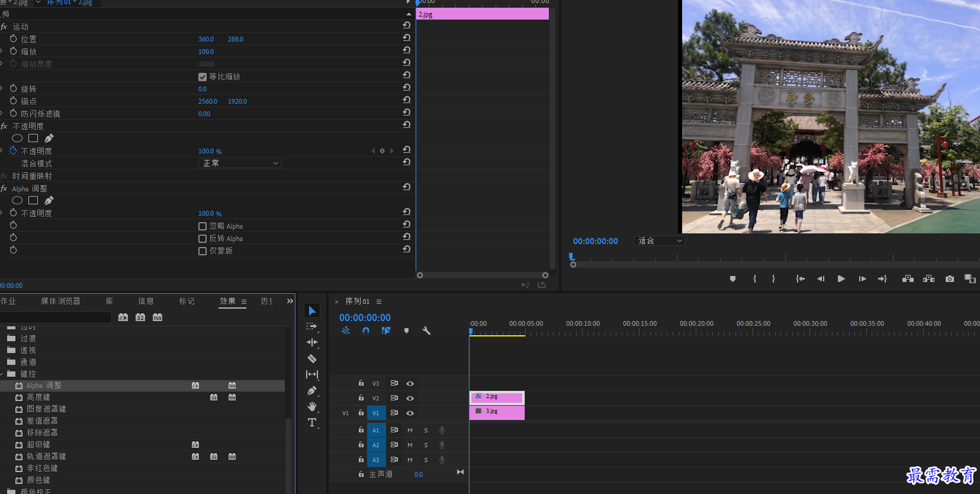Open comparison view button

(970, 279)
